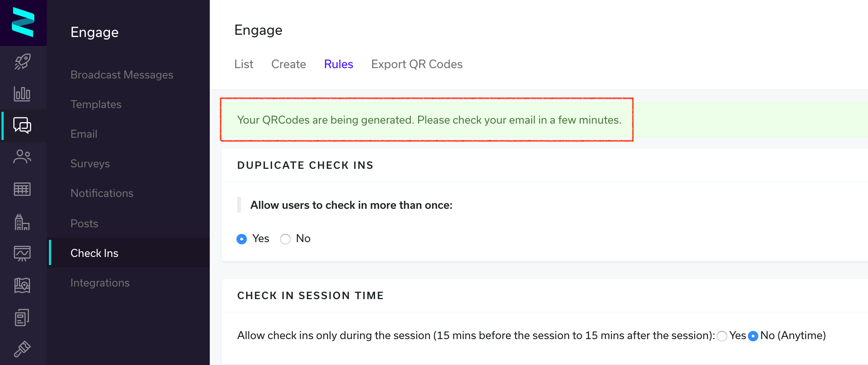Open the Create tab
Screen dimensions: 868x365
pyautogui.click(x=289, y=64)
